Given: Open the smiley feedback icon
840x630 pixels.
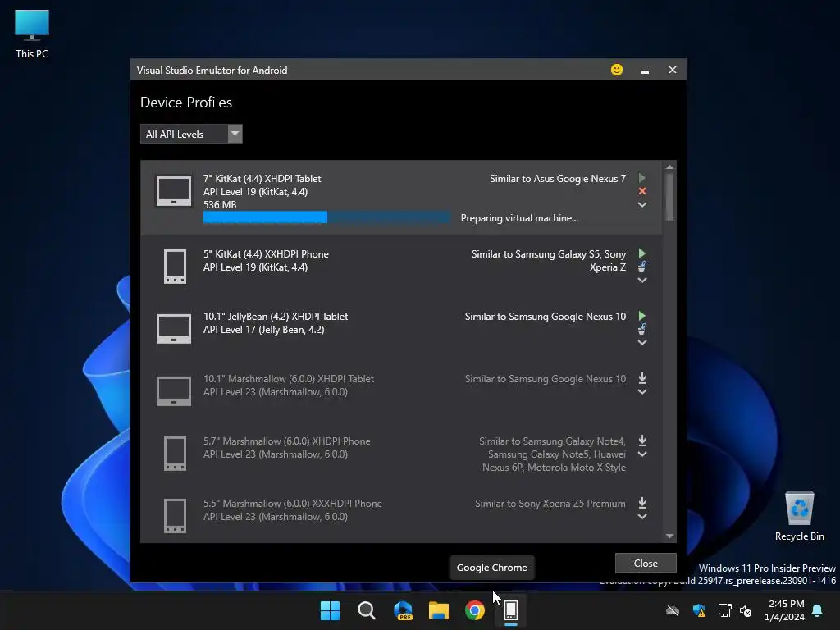Looking at the screenshot, I should click(x=617, y=70).
